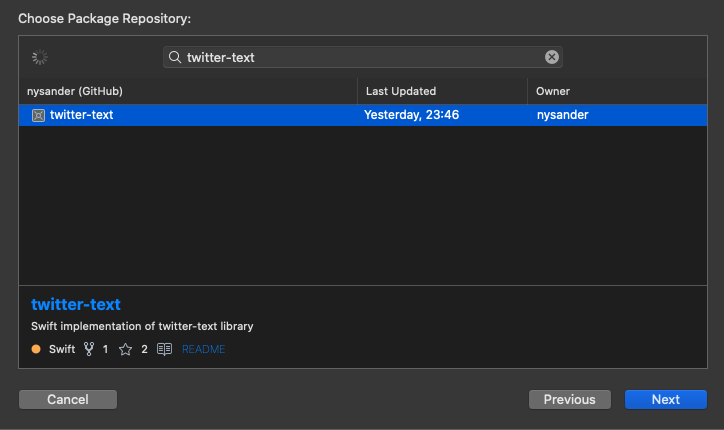Click the README book icon
Image resolution: width=724 pixels, height=430 pixels.
(164, 349)
